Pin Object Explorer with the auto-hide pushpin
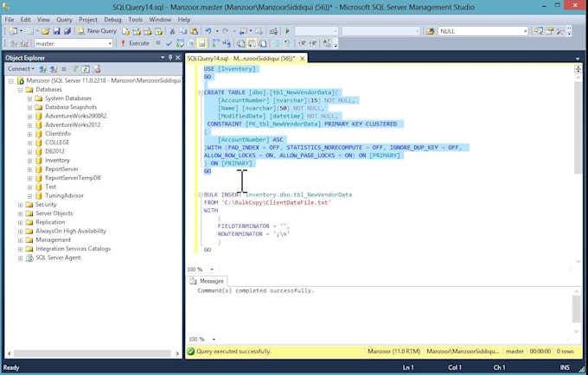 tap(170, 58)
